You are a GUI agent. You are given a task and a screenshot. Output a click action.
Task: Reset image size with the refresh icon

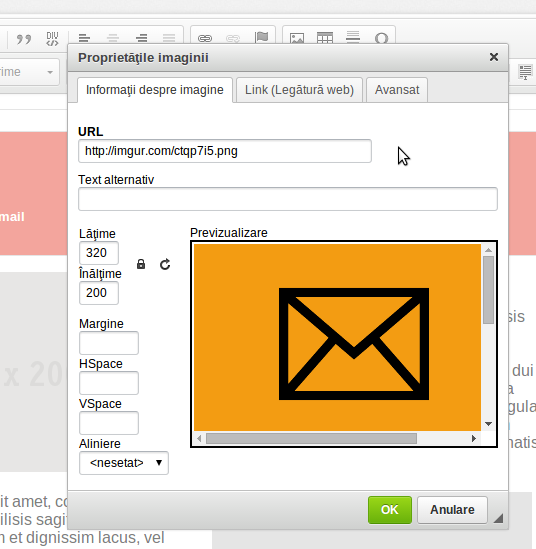click(x=165, y=264)
